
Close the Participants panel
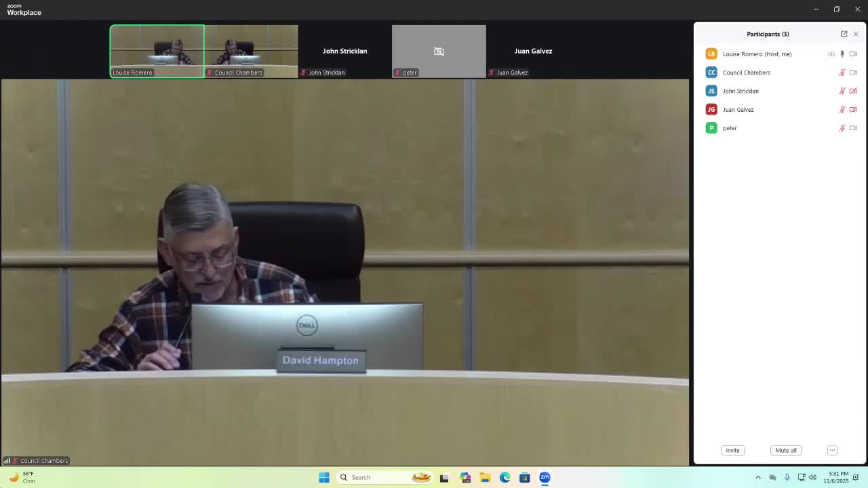pyautogui.click(x=856, y=34)
